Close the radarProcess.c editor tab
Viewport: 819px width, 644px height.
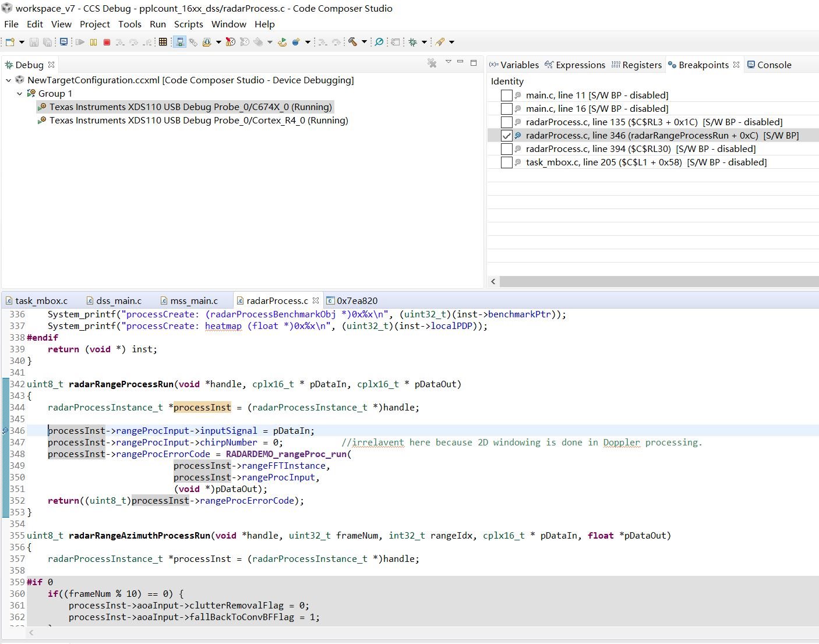(316, 300)
